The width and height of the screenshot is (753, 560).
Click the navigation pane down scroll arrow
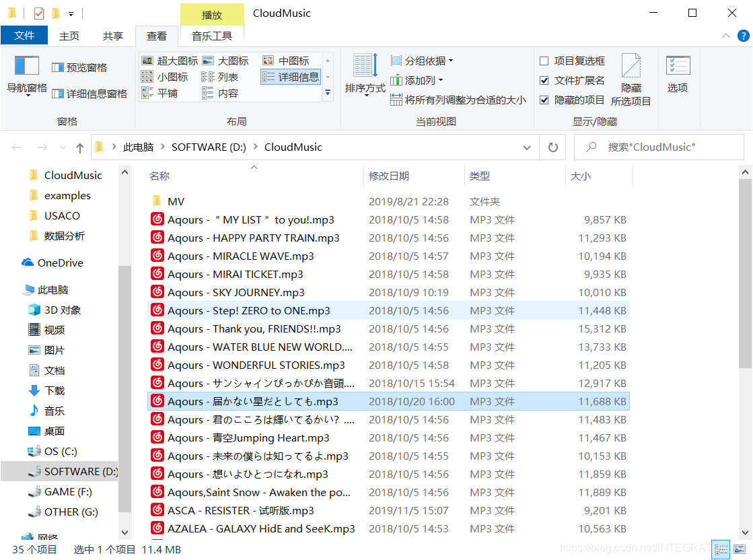[125, 532]
